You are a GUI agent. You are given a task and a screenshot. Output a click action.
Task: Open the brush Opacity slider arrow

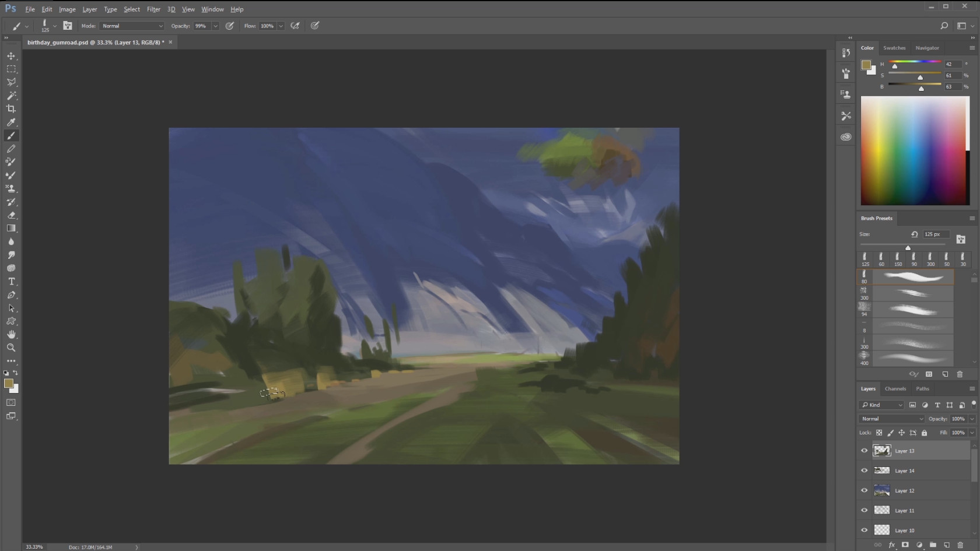pyautogui.click(x=215, y=26)
